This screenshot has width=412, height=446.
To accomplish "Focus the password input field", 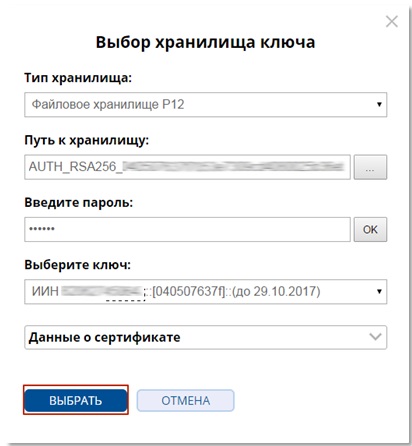I will click(187, 229).
